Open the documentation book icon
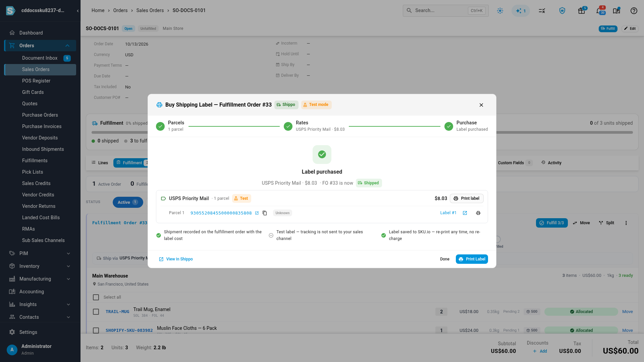 (616, 11)
